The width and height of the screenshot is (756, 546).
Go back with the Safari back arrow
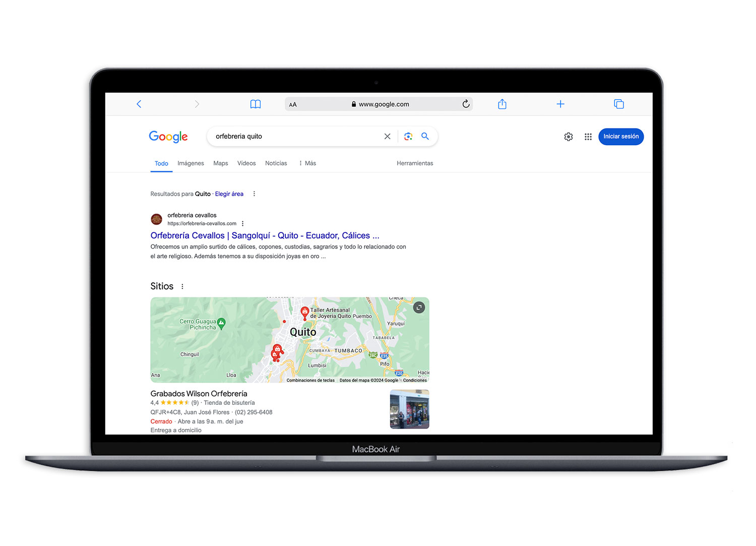[x=139, y=104]
